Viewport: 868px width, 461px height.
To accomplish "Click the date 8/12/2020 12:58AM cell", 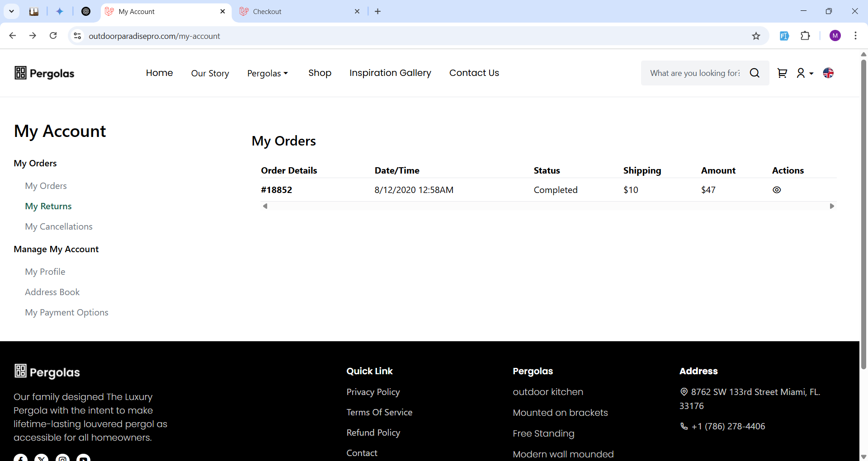I will coord(414,190).
